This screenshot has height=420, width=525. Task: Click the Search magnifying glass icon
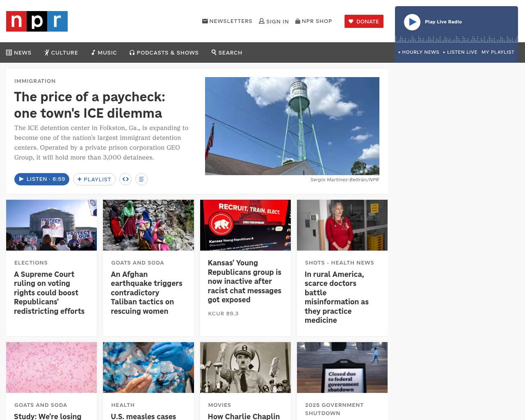214,52
